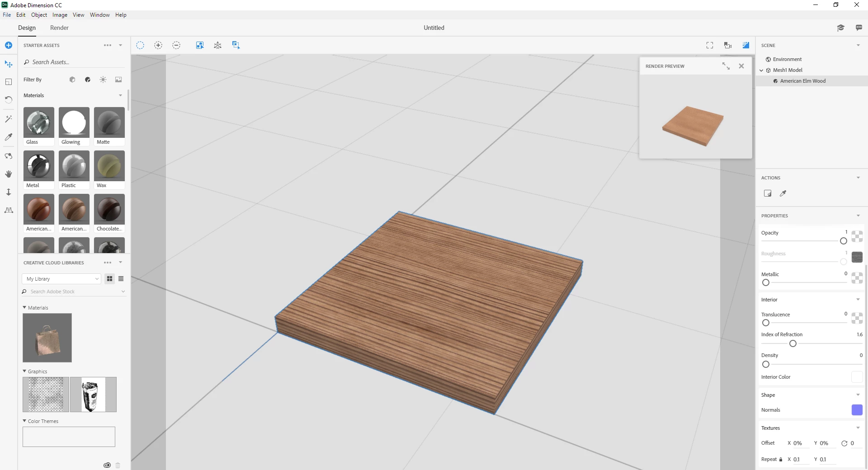The image size is (868, 470).
Task: Click the Search Assets field
Action: (x=73, y=62)
